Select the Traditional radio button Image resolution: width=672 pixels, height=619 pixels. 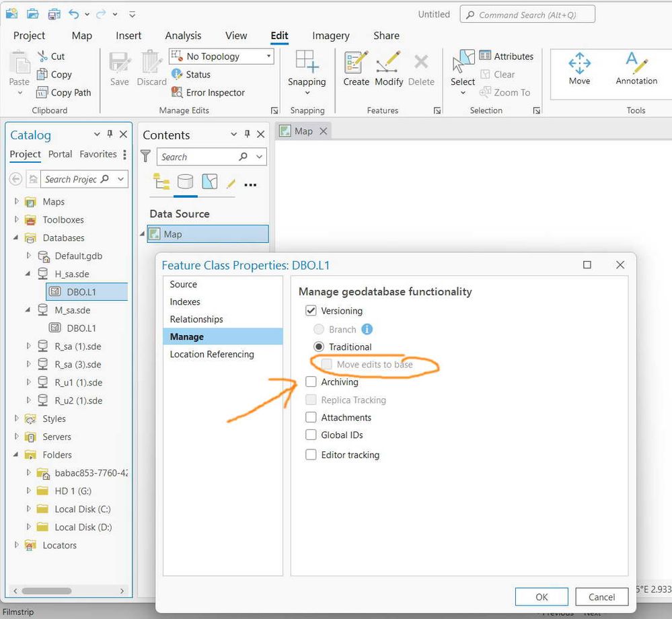318,347
